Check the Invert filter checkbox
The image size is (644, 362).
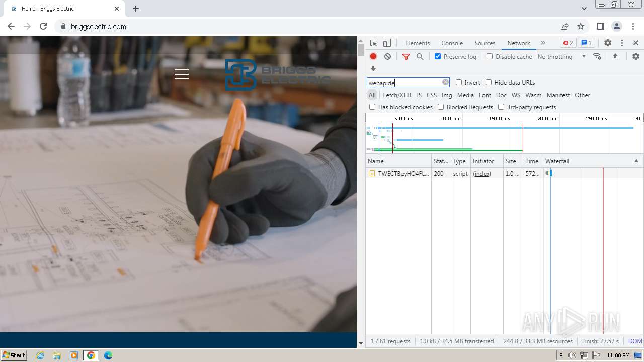(459, 82)
